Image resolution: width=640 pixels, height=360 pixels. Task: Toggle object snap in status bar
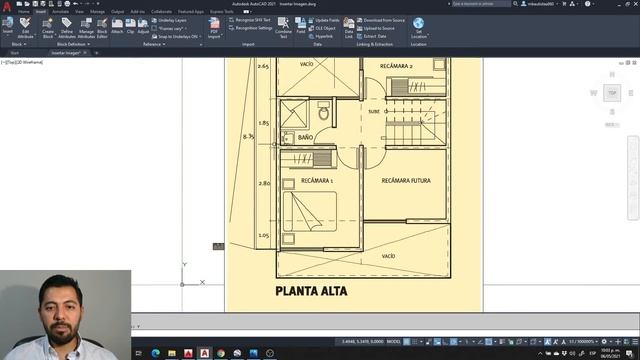click(x=489, y=342)
